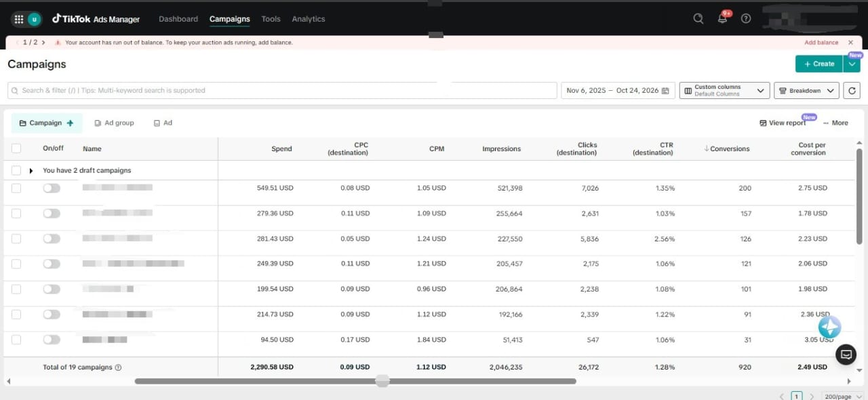Open the Analytics nav item
Image resolution: width=868 pixels, height=400 pixels.
point(309,19)
